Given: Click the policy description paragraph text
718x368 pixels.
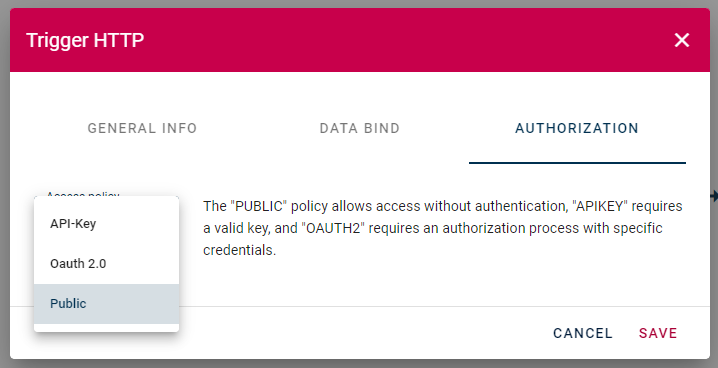Looking at the screenshot, I should pos(443,228).
